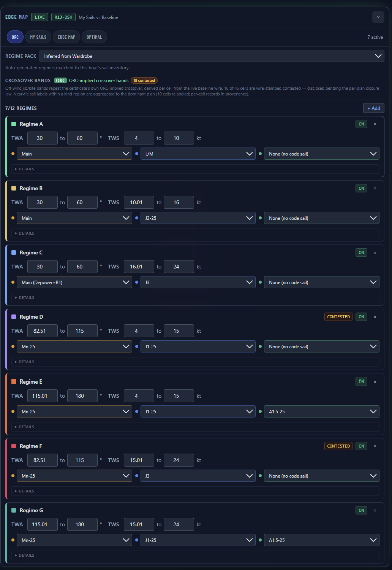
Task: Expand Regime G details
Action: coord(195,555)
